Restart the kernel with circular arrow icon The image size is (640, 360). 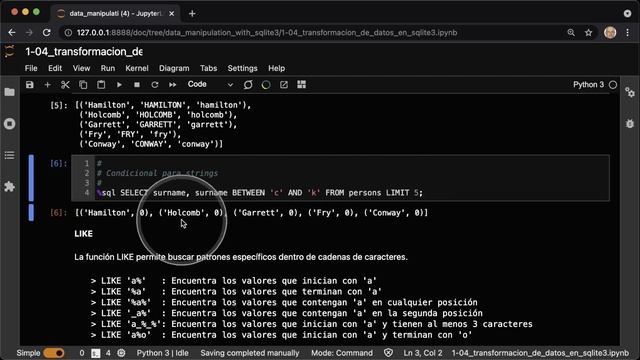(155, 84)
